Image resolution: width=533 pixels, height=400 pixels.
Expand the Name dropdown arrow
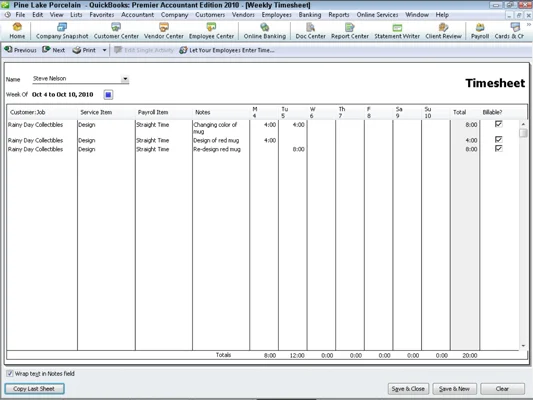click(x=125, y=79)
